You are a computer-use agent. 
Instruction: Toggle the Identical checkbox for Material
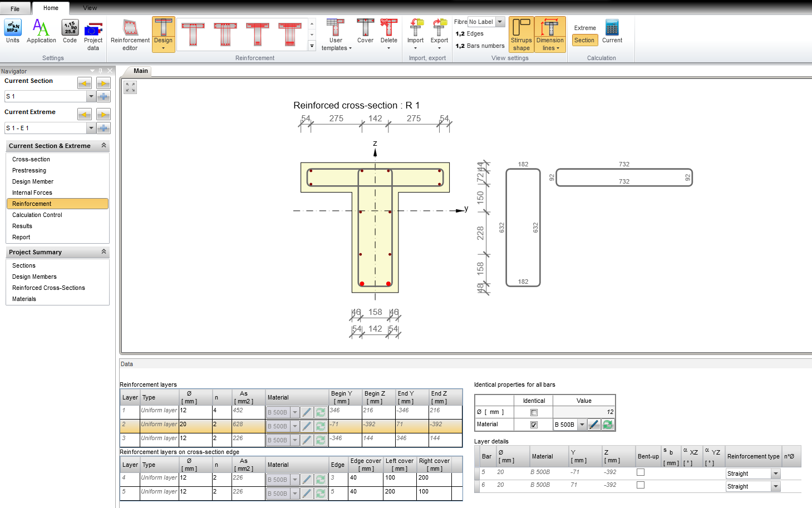534,425
